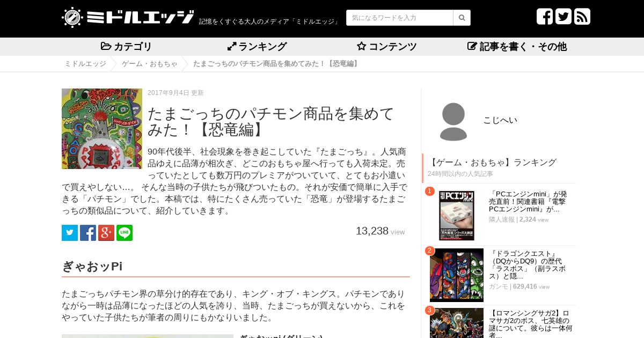Viewport: 644px width, 338px height.
Task: Open the 記事を書く・その他 menu
Action: coord(517,47)
